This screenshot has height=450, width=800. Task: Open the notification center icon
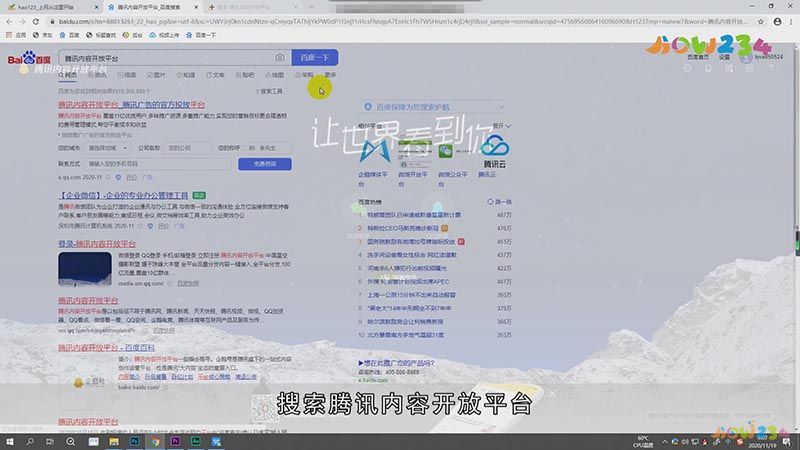pos(788,442)
